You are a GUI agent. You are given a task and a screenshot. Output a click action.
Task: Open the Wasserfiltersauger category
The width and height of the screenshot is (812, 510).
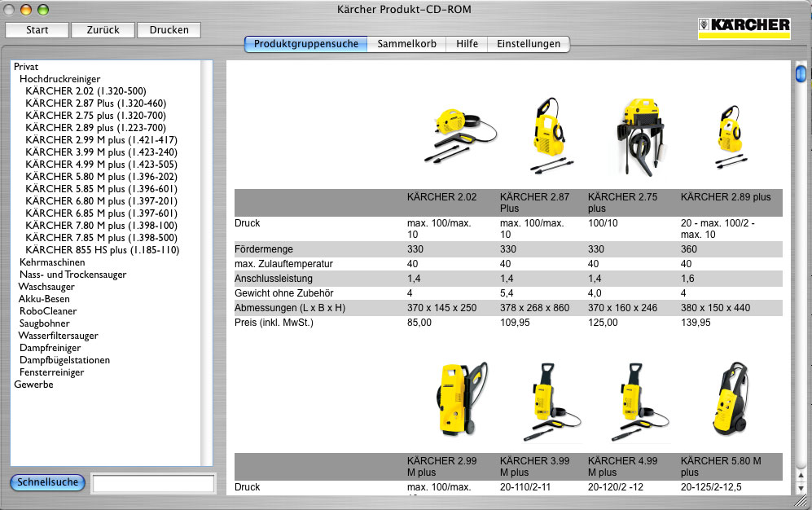(x=59, y=336)
